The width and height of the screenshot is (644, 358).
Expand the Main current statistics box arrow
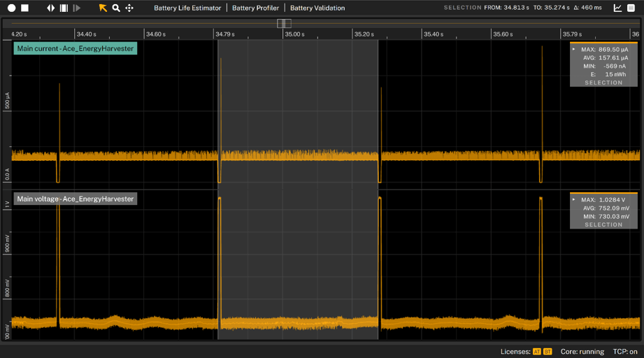(x=574, y=49)
